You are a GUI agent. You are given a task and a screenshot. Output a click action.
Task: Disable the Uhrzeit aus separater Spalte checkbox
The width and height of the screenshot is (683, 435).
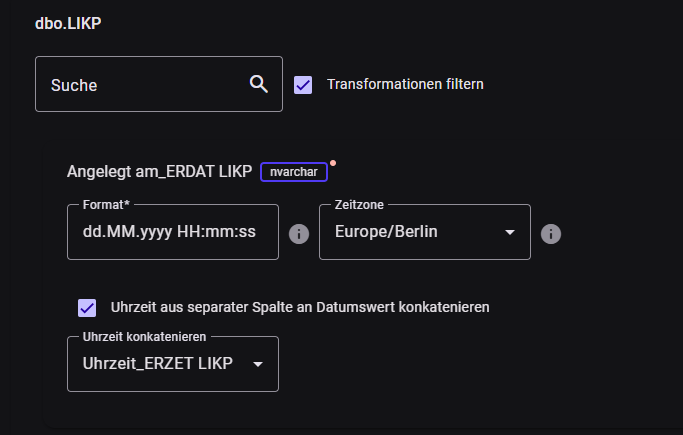click(x=87, y=307)
